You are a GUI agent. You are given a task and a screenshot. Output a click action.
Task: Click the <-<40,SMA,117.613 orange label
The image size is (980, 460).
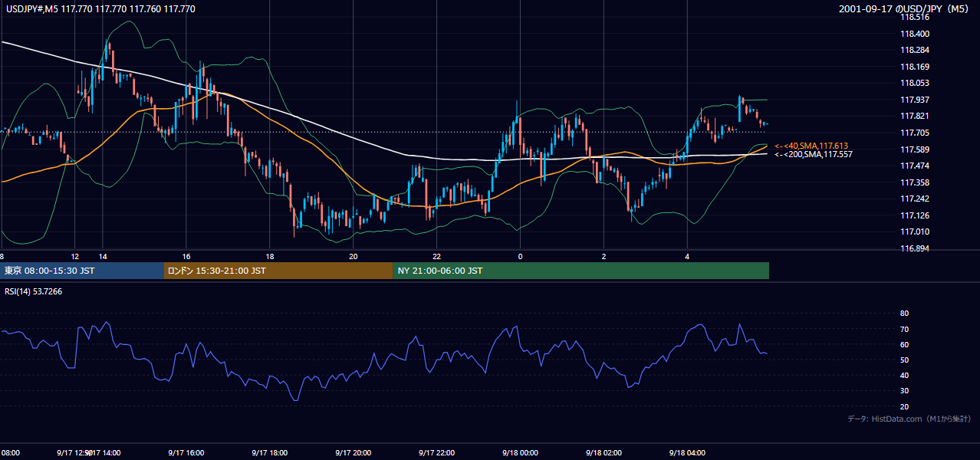click(811, 146)
